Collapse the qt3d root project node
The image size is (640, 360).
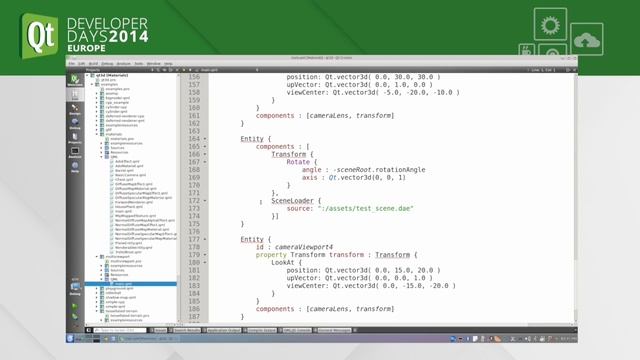pos(87,76)
